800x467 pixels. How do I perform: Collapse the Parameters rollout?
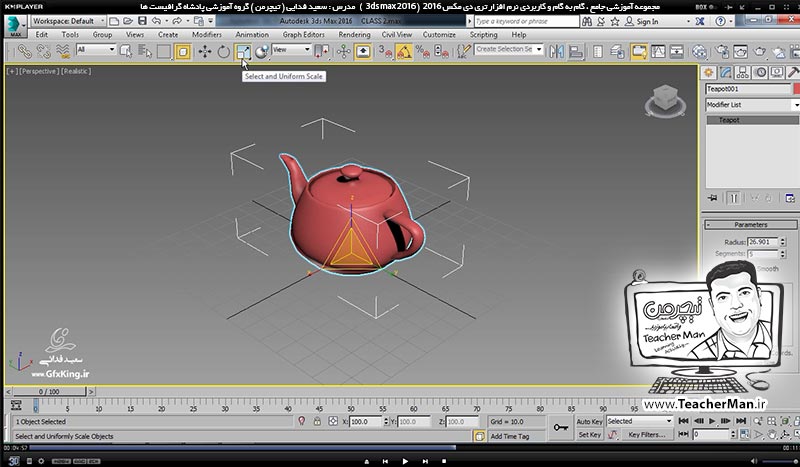751,225
